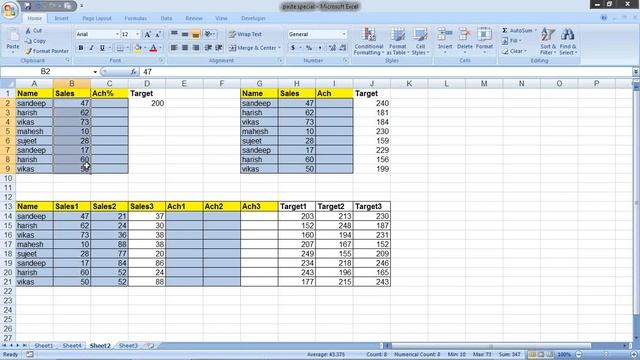Toggle Underline formatting
640x360 pixels.
pos(102,48)
